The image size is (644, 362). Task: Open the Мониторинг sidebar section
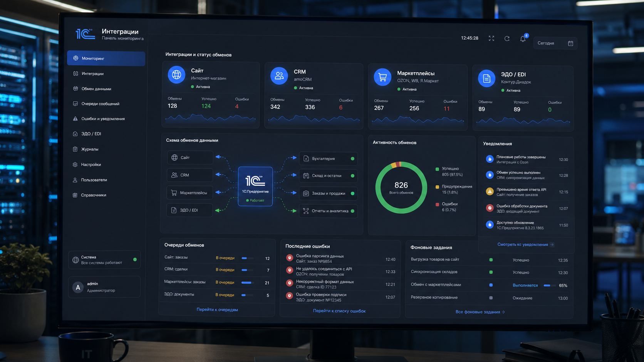106,58
